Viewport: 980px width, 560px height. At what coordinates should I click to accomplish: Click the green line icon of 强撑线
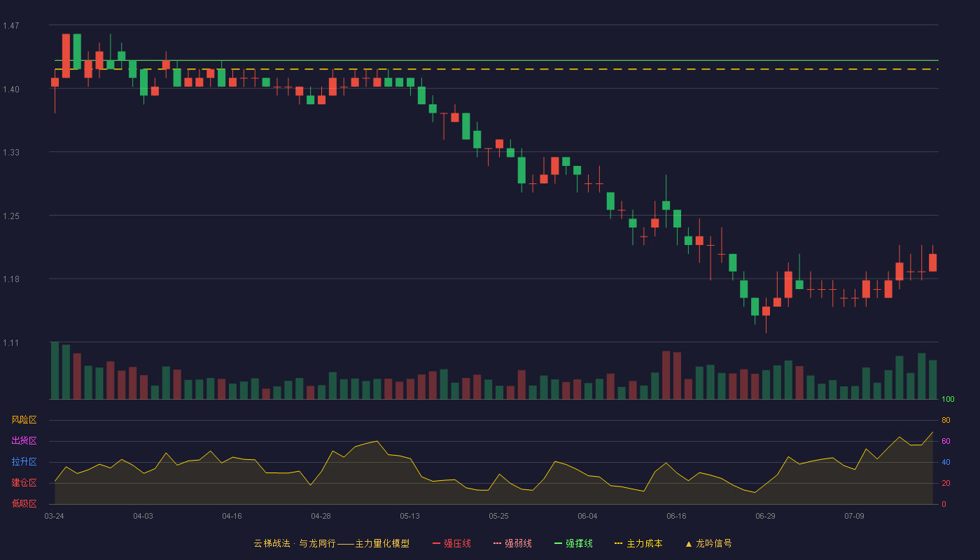(x=558, y=543)
